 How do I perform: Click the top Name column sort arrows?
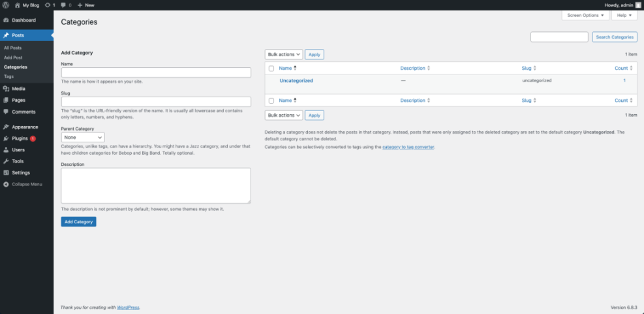coord(295,69)
